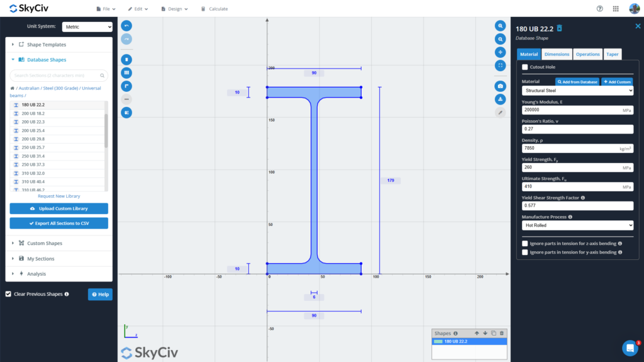Image resolution: width=644 pixels, height=362 pixels.
Task: Click the grey ellipsis more-options button
Action: [126, 99]
